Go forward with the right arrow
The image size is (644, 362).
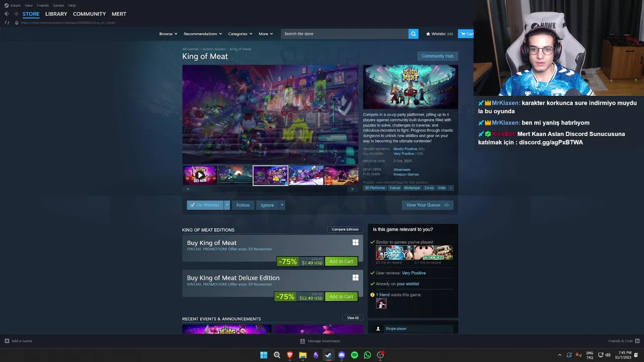tap(16, 14)
